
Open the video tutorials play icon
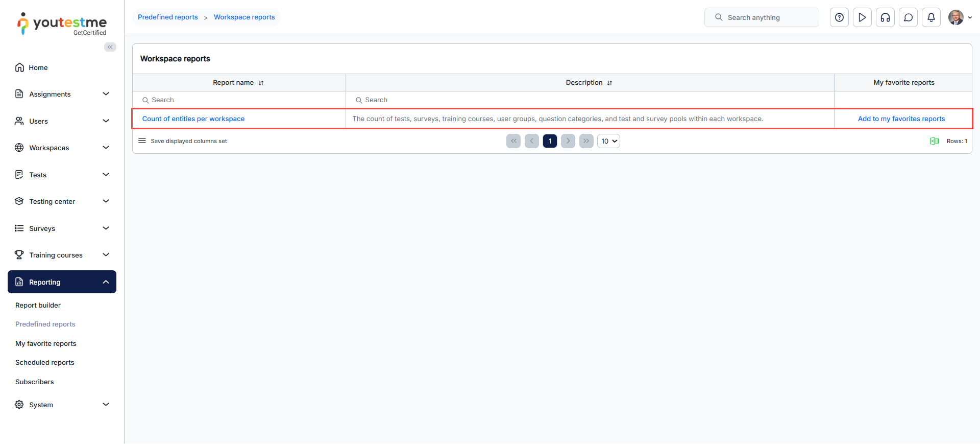click(862, 17)
